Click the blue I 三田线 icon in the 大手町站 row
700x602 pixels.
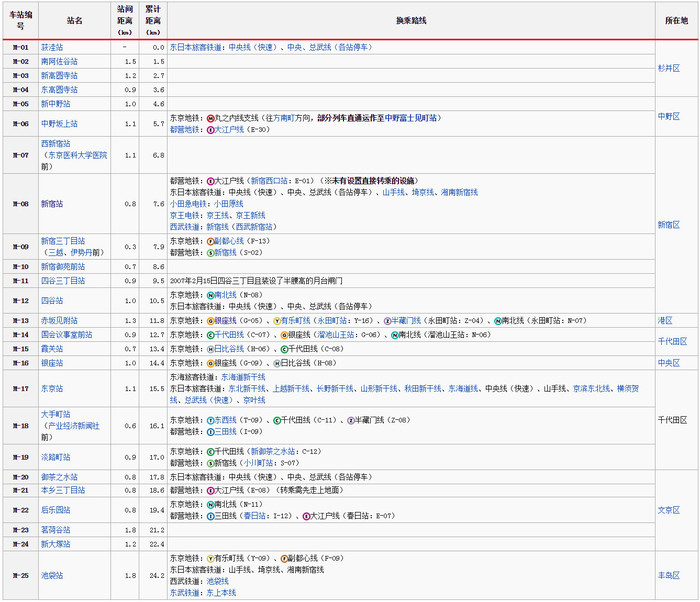click(x=211, y=432)
